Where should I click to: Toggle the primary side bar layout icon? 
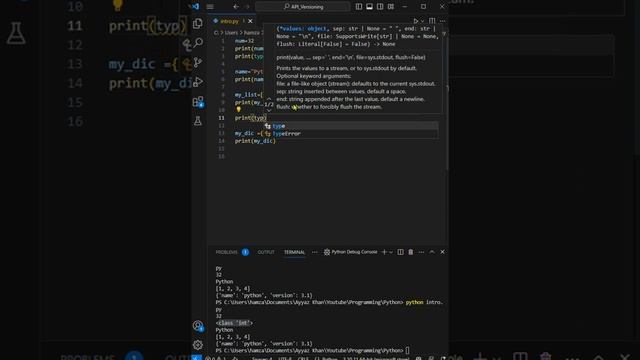tap(358, 7)
